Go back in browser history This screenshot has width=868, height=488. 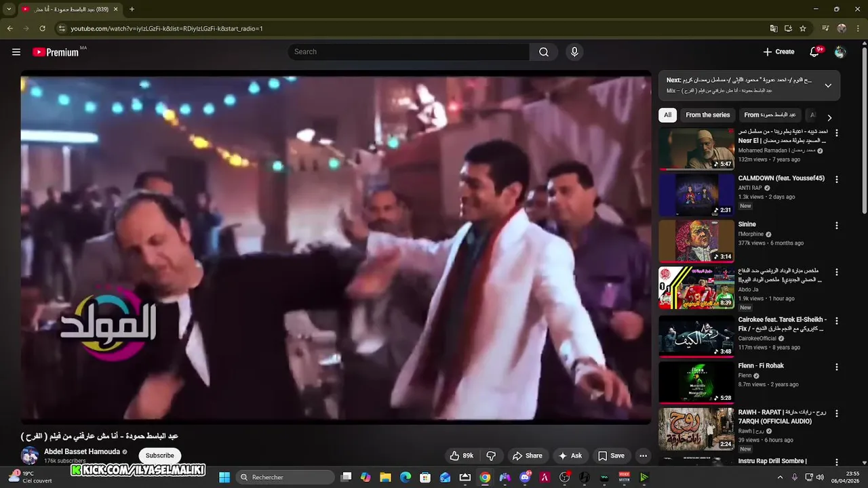point(9,28)
